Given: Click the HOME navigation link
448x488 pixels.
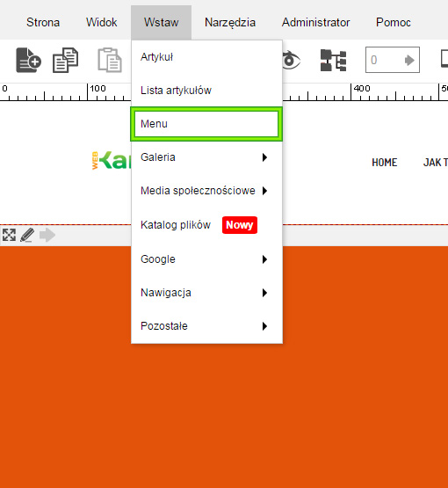Looking at the screenshot, I should tap(385, 163).
